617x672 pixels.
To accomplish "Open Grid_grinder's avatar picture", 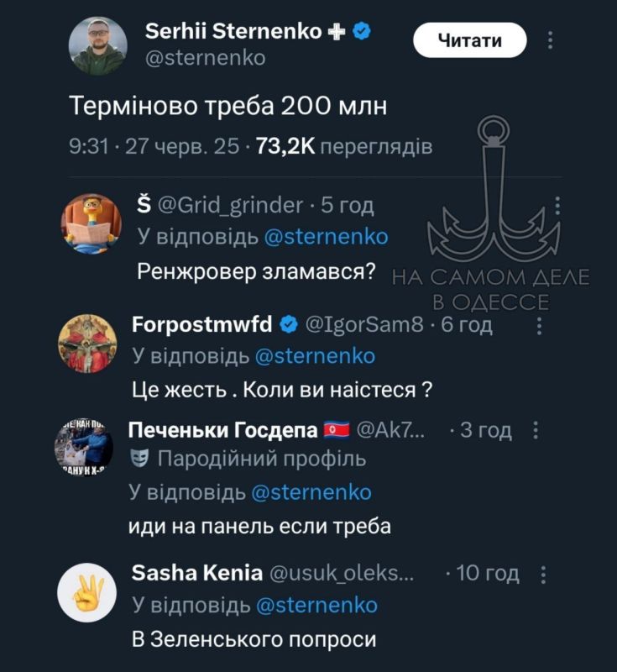I will click(x=92, y=223).
